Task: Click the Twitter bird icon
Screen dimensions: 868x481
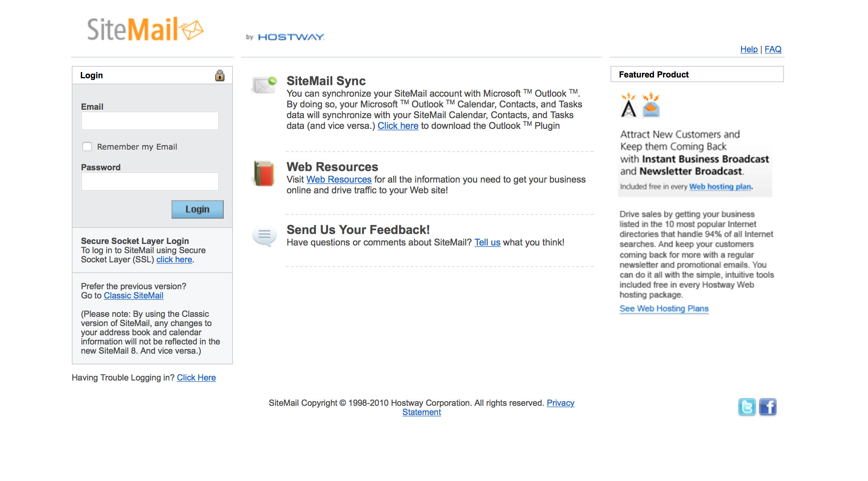Action: 746,407
